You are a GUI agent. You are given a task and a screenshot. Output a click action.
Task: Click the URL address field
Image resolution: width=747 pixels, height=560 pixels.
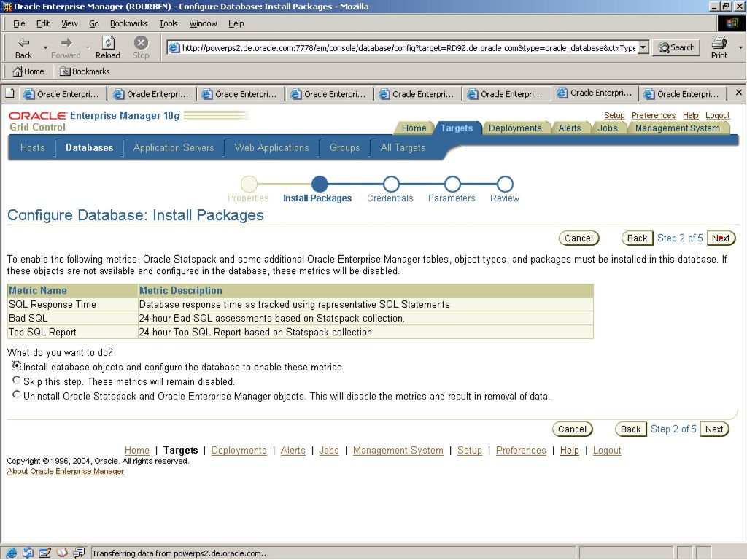coord(409,47)
